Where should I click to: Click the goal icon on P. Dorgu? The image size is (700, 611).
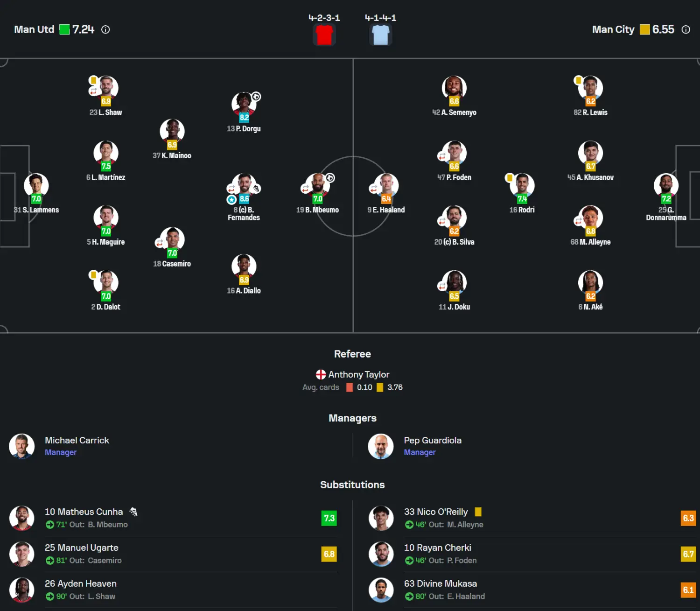256,97
